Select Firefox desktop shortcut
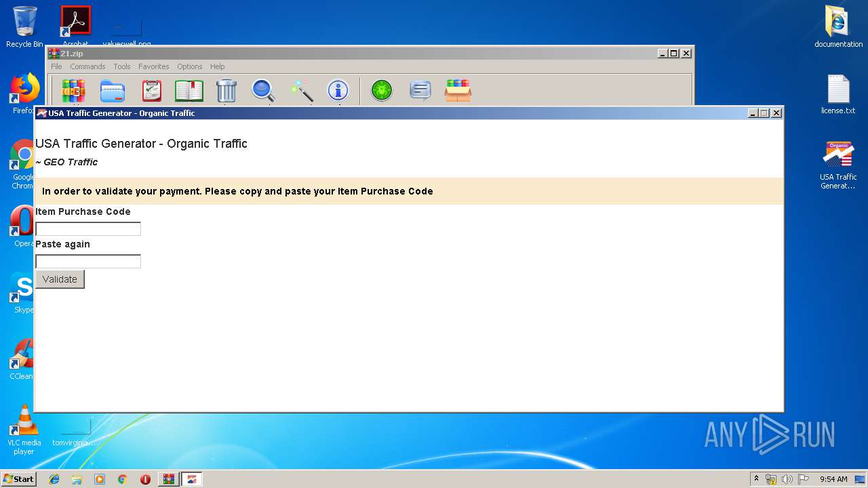The width and height of the screenshot is (868, 488). [22, 94]
